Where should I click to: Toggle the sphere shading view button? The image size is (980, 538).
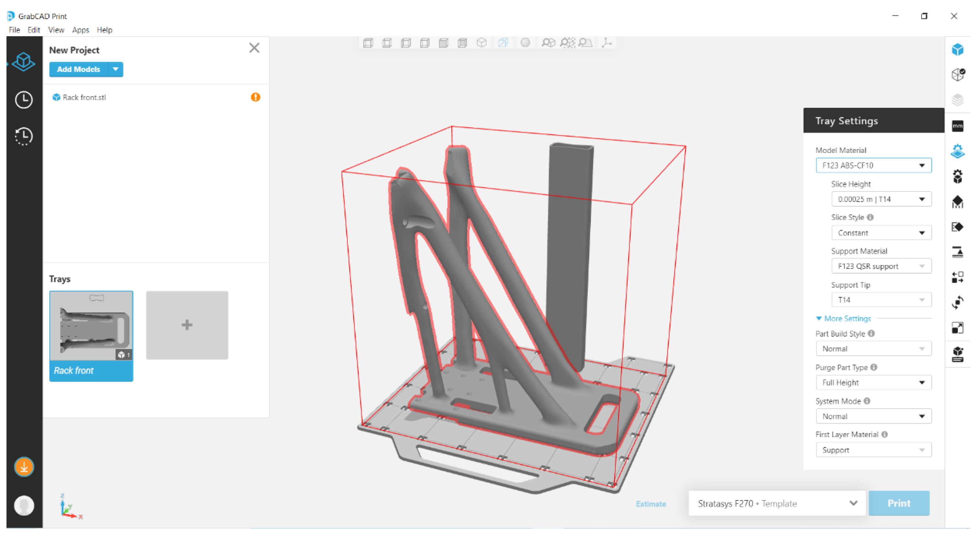[525, 43]
